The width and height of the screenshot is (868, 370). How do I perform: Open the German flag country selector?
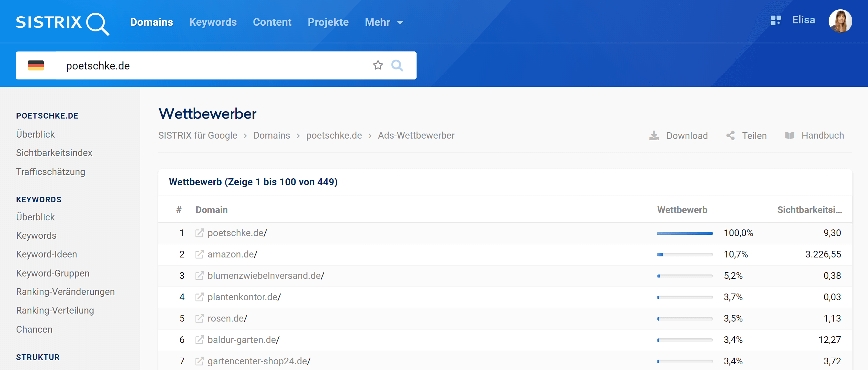[x=36, y=65]
